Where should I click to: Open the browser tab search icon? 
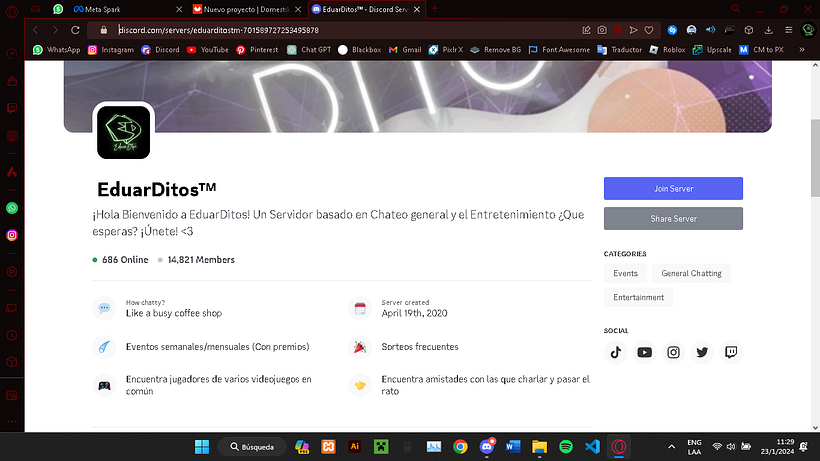(x=736, y=9)
